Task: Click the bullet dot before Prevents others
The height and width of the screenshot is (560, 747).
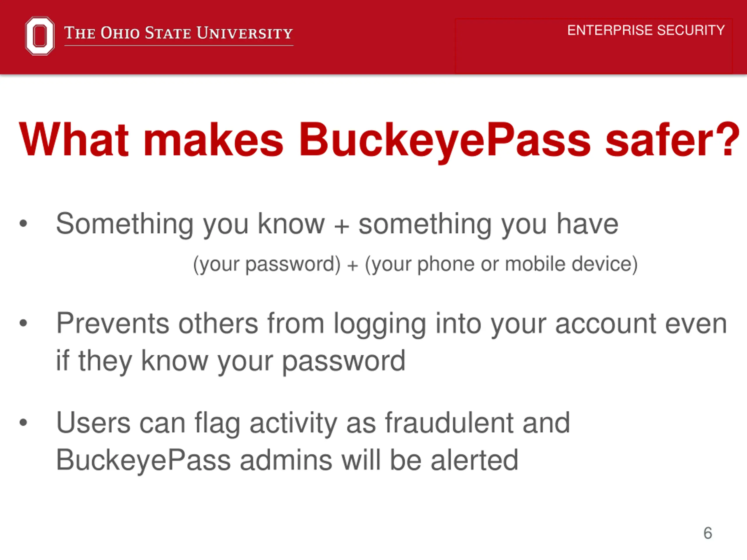Action: tap(23, 323)
